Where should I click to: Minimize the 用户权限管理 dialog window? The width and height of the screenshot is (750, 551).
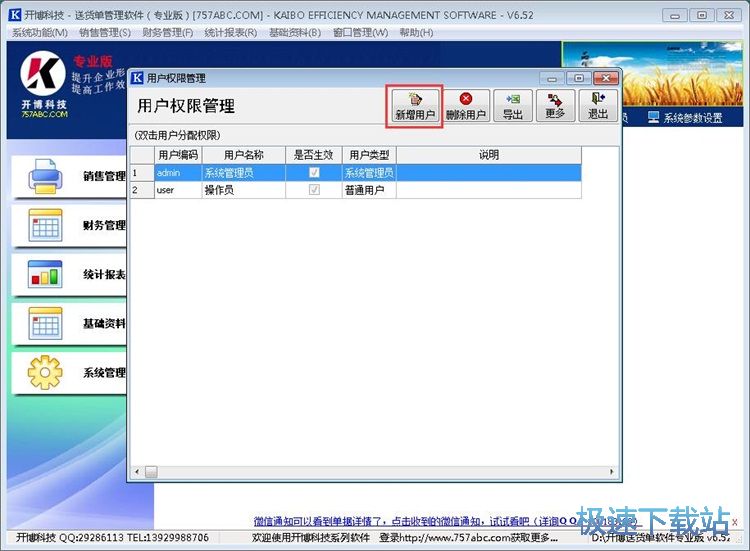[x=552, y=78]
